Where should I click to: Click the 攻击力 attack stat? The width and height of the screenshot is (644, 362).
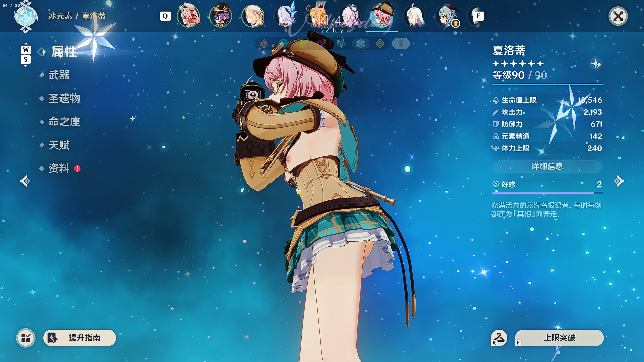tap(547, 112)
